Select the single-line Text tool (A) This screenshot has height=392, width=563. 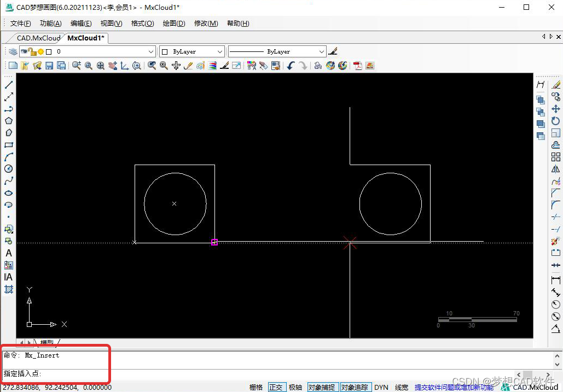9,253
